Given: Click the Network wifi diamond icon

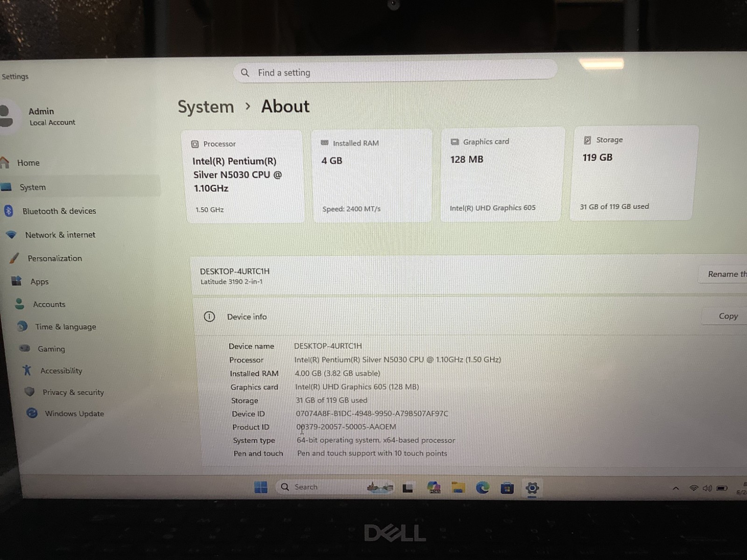Looking at the screenshot, I should [x=11, y=234].
